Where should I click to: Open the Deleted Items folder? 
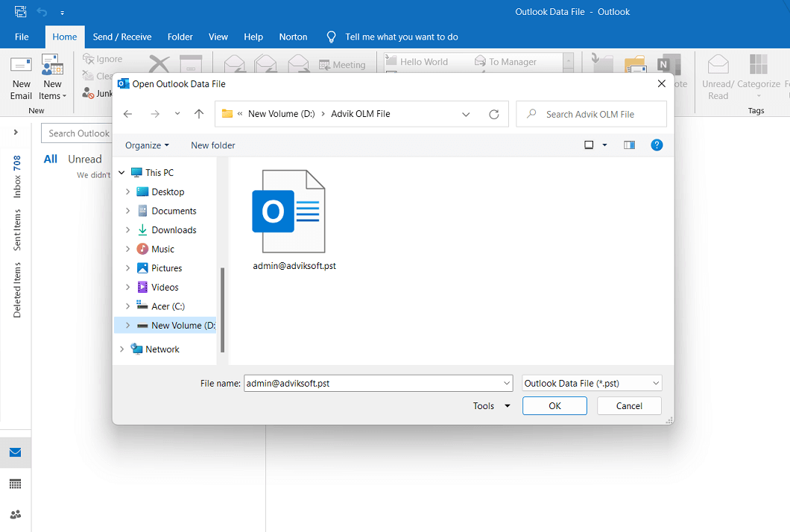[x=16, y=290]
